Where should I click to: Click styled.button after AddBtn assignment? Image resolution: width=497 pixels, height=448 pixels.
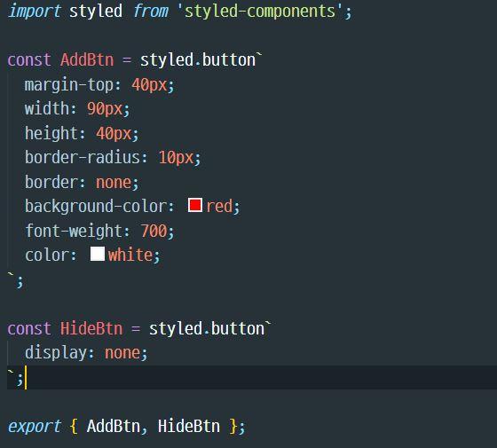point(198,59)
